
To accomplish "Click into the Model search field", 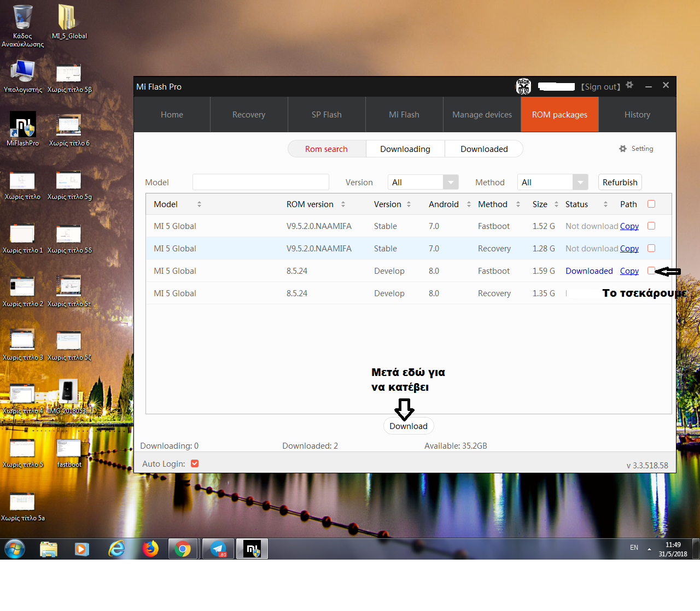I will coord(260,183).
